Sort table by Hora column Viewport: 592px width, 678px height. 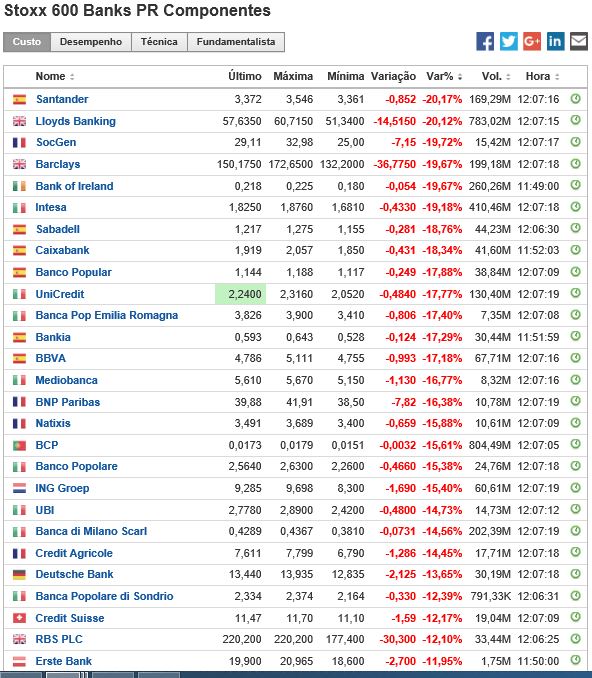542,77
